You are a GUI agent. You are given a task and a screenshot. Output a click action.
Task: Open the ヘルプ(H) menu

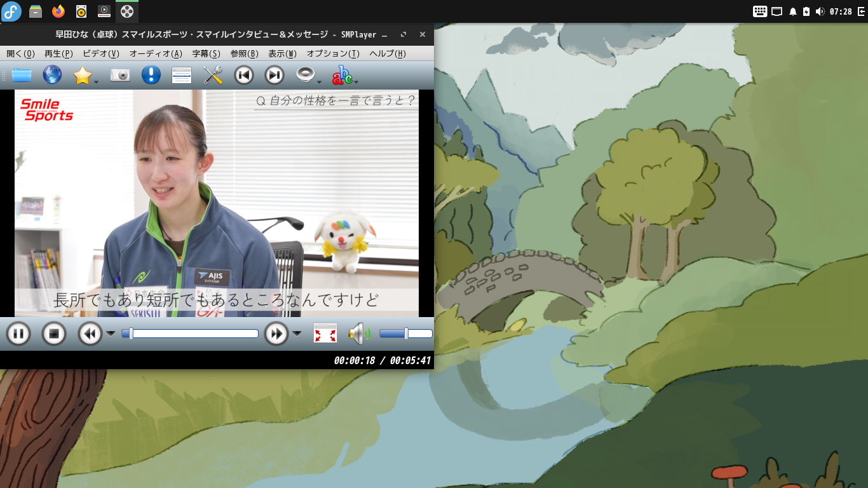coord(388,54)
